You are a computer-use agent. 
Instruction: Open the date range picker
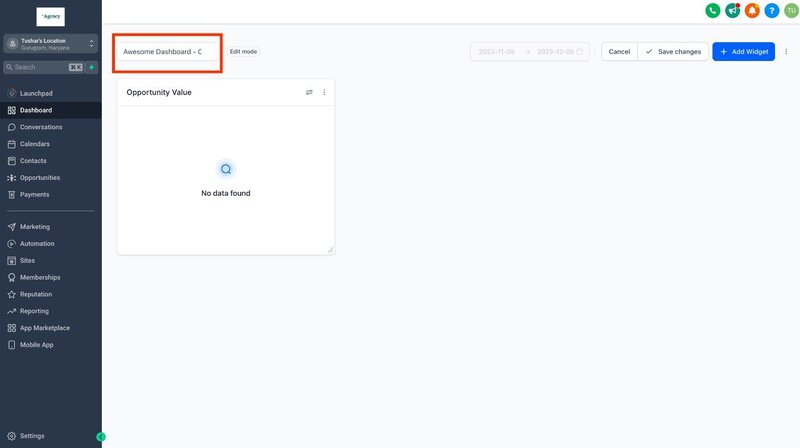pyautogui.click(x=530, y=52)
